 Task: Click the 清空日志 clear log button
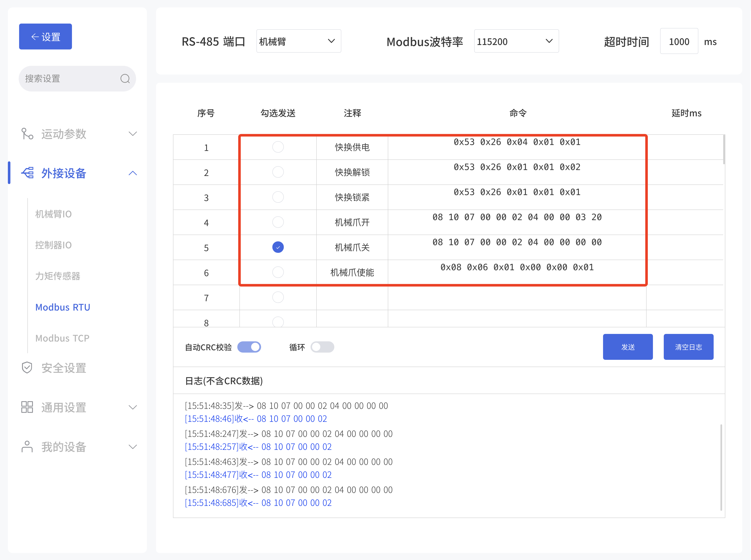point(688,347)
